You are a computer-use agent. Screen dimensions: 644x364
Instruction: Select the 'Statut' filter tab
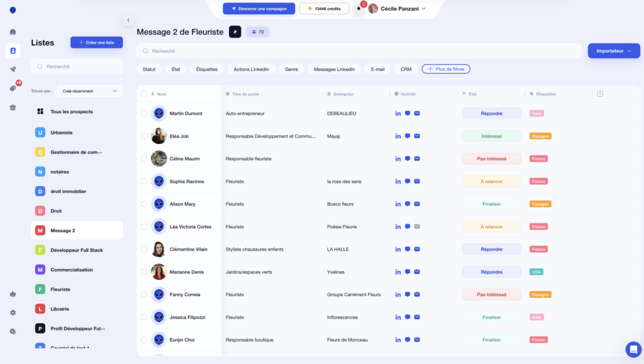coord(150,69)
